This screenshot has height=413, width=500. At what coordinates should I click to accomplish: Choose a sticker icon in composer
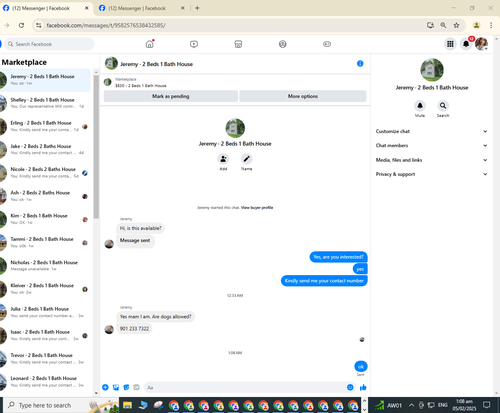point(126,387)
